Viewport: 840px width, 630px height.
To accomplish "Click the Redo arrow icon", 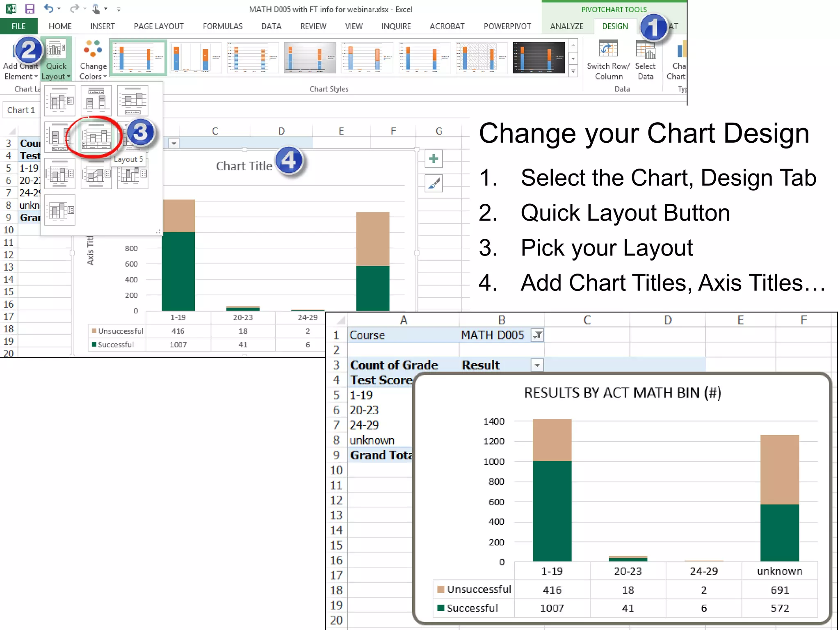I will point(74,9).
